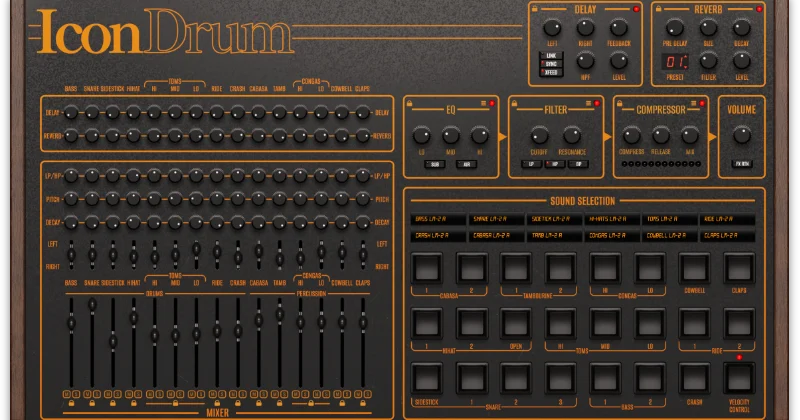The height and width of the screenshot is (420, 800).
Task: Toggle the Velocity Control pad
Action: point(739,379)
